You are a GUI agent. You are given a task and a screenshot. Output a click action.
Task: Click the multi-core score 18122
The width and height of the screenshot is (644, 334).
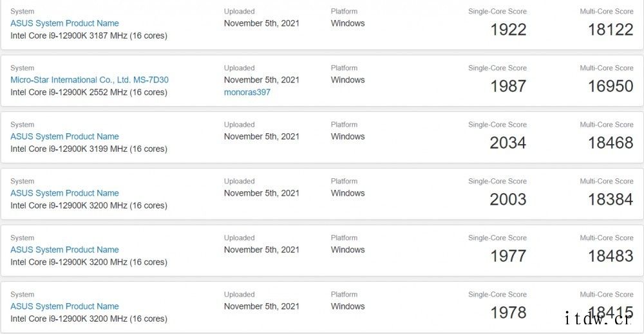point(611,30)
